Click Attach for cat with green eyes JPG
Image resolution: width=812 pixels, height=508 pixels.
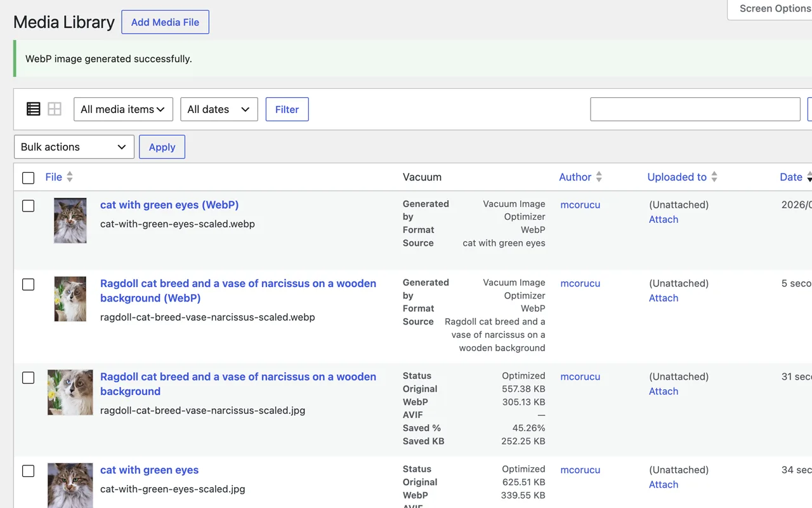click(x=664, y=485)
